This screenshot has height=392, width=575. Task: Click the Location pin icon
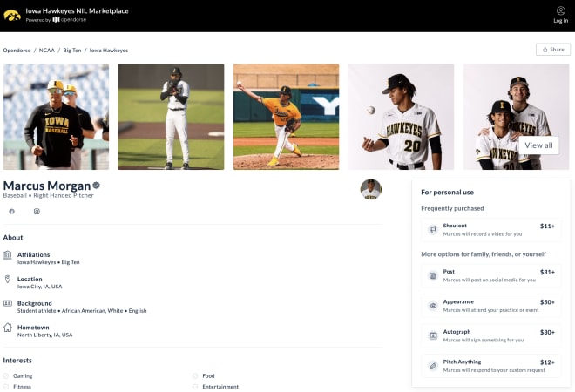[7, 279]
